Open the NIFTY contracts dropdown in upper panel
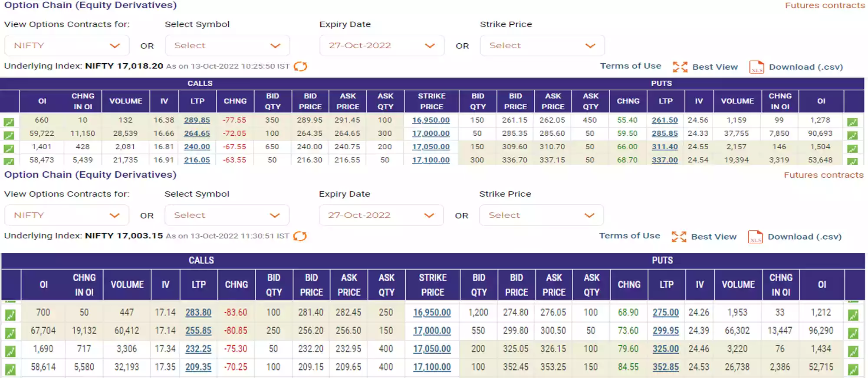868x378 pixels. pyautogui.click(x=67, y=46)
